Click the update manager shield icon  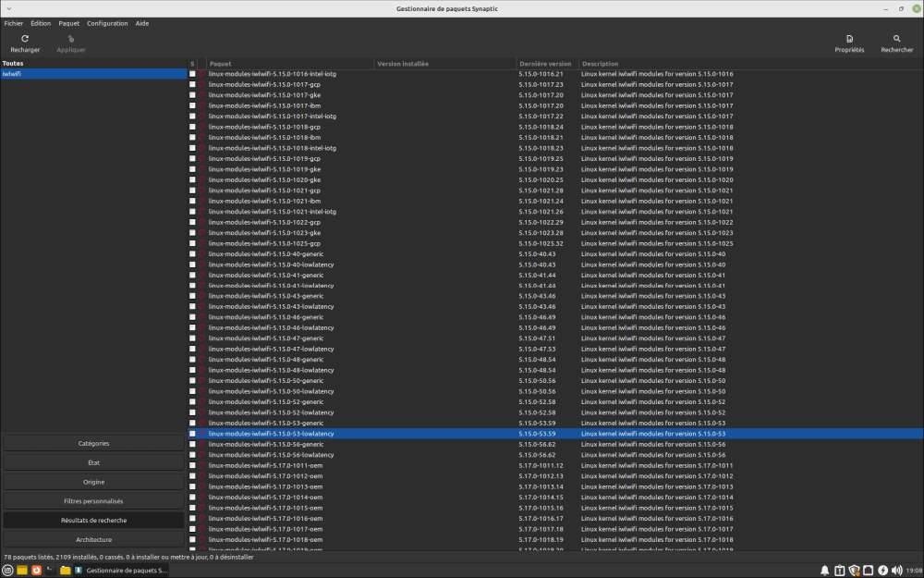tap(854, 571)
